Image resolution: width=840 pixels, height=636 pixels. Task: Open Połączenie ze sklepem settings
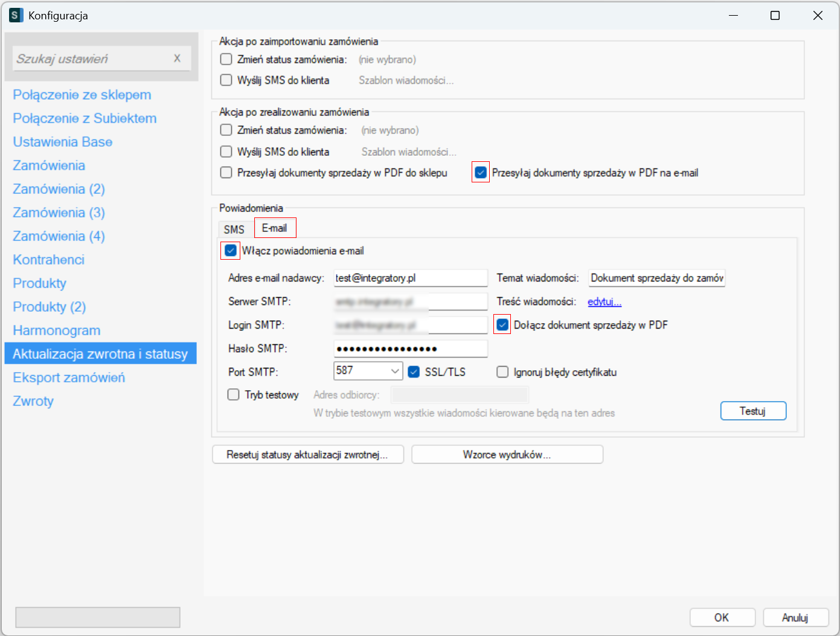[82, 95]
